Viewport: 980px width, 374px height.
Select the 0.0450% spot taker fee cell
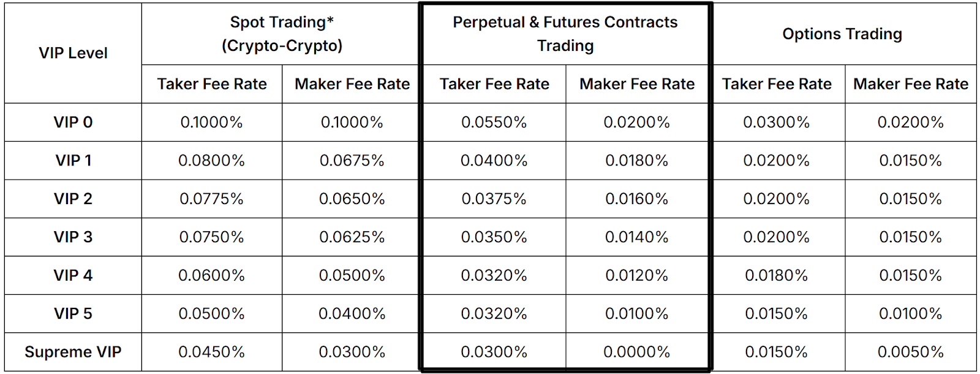coord(211,352)
